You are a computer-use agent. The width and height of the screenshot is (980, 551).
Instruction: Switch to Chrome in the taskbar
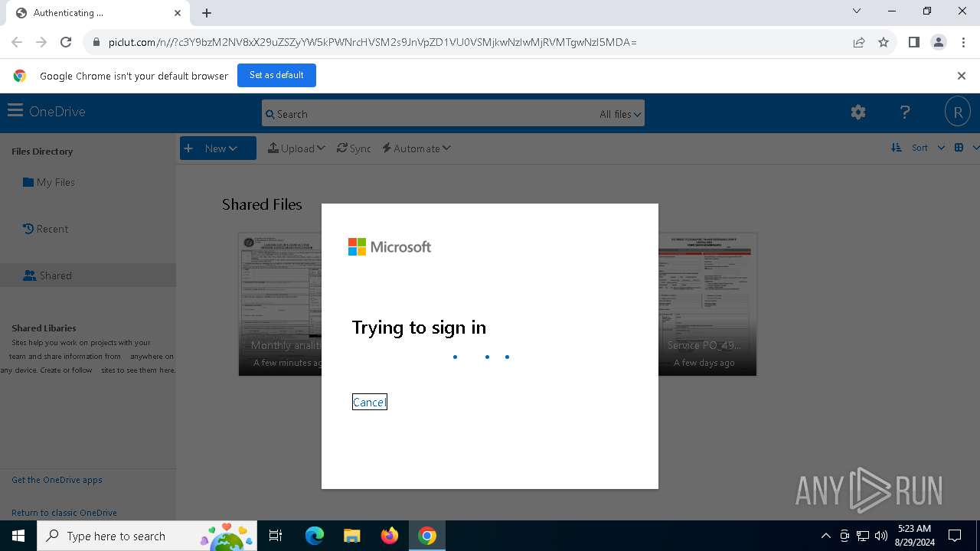click(x=427, y=536)
